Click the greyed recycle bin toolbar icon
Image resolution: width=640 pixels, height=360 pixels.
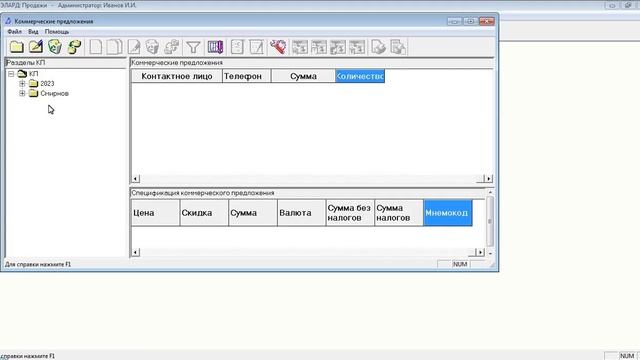(x=152, y=47)
